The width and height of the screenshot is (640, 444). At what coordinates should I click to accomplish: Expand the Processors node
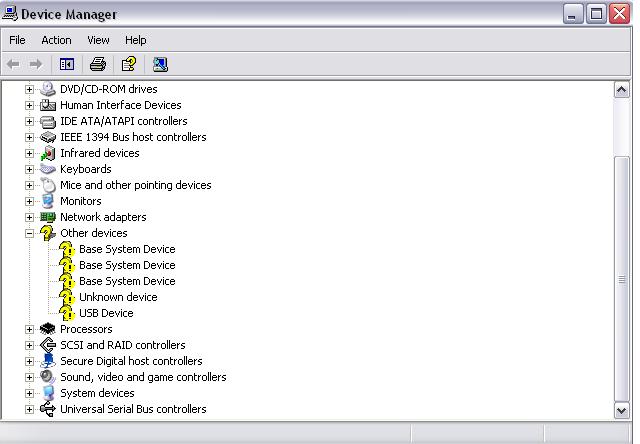coord(29,329)
